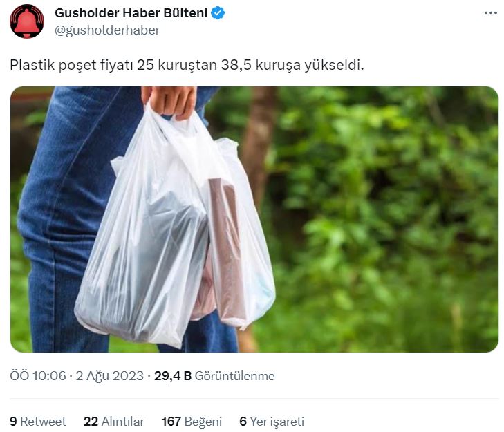Click the blue verified badge
This screenshot has width=504, height=432.
pos(218,13)
